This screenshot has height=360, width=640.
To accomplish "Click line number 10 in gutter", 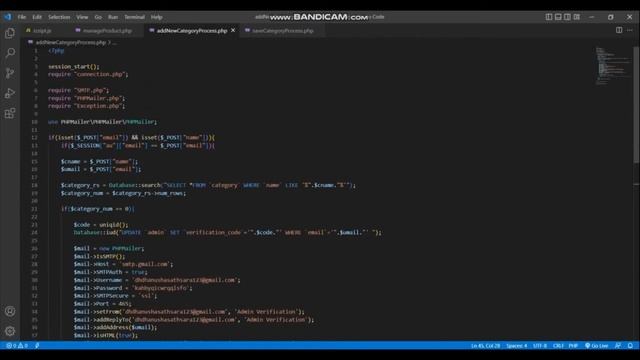I will click(35, 122).
